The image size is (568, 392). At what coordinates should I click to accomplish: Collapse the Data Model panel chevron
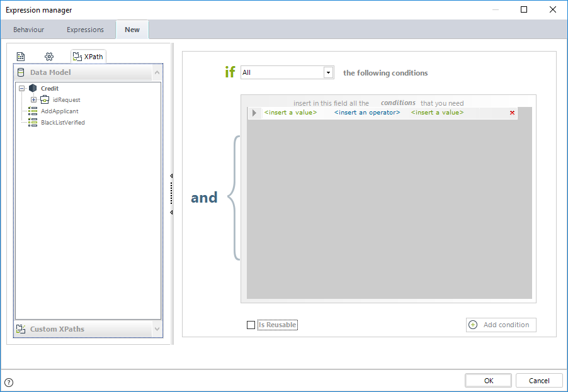(x=157, y=72)
